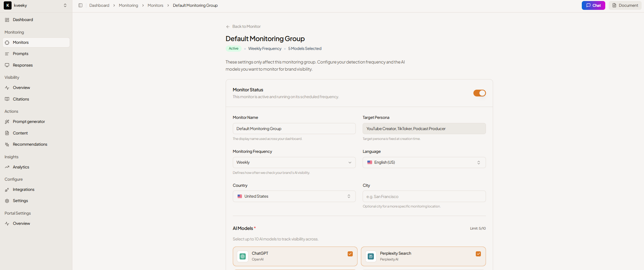Open the Chat button in header
This screenshot has width=644, height=270.
point(593,5)
